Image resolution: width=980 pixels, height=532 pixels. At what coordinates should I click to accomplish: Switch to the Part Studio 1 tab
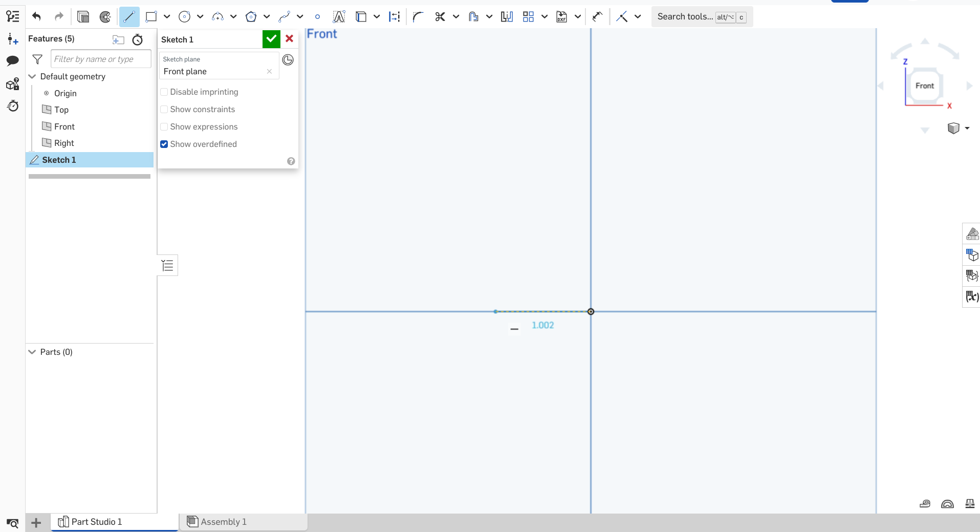tap(115, 522)
